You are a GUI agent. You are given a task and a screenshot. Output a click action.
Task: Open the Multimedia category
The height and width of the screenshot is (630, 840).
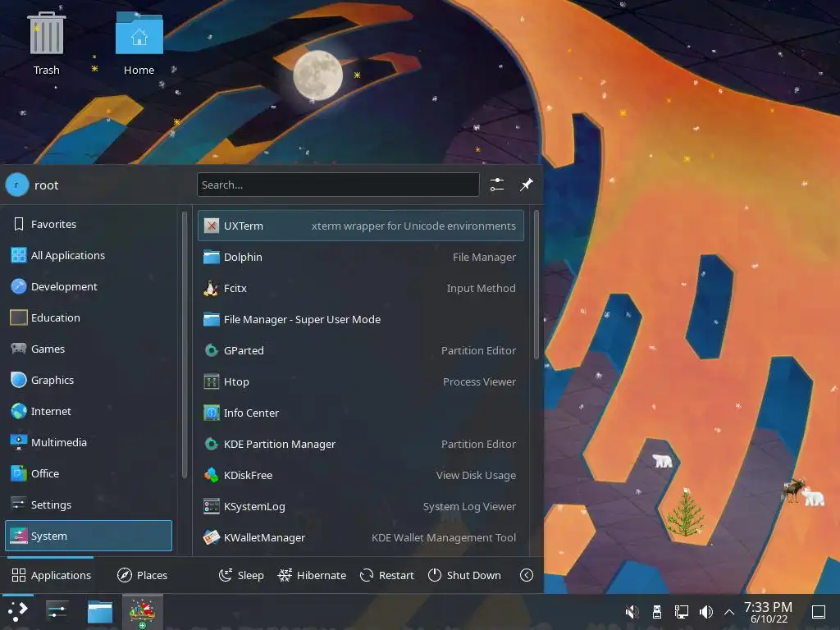click(89, 442)
